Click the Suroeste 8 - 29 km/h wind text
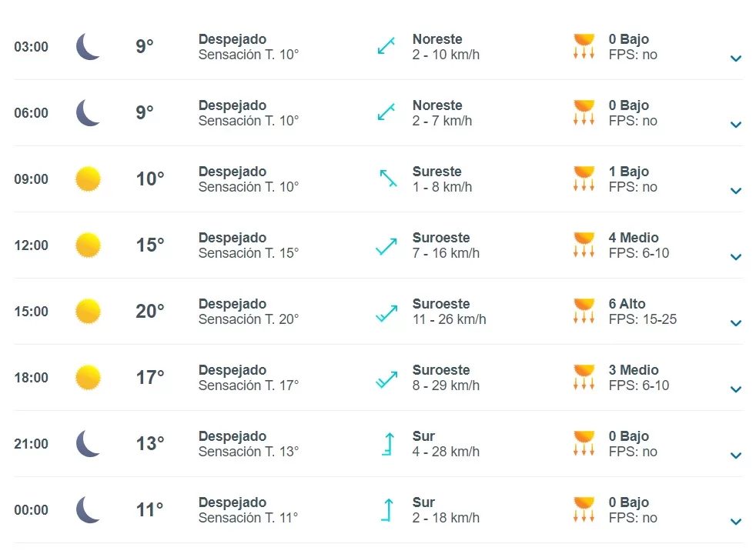This screenshot has height=554, width=756. coord(446,378)
